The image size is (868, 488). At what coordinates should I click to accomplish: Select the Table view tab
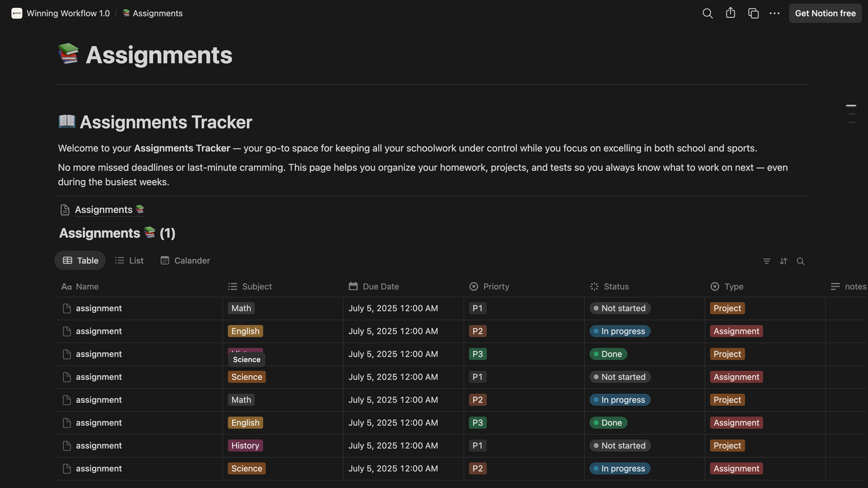80,261
